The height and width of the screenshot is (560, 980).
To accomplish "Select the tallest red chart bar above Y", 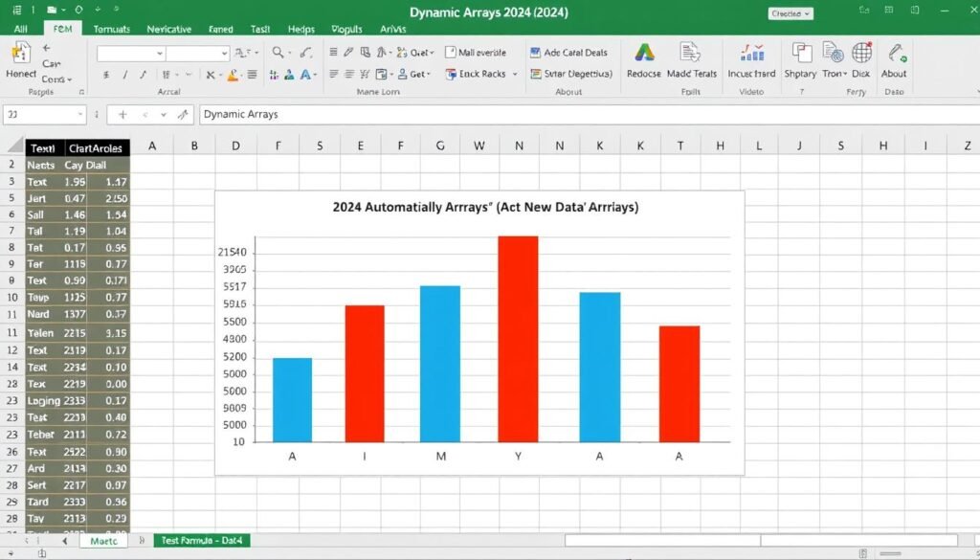I will pos(518,339).
